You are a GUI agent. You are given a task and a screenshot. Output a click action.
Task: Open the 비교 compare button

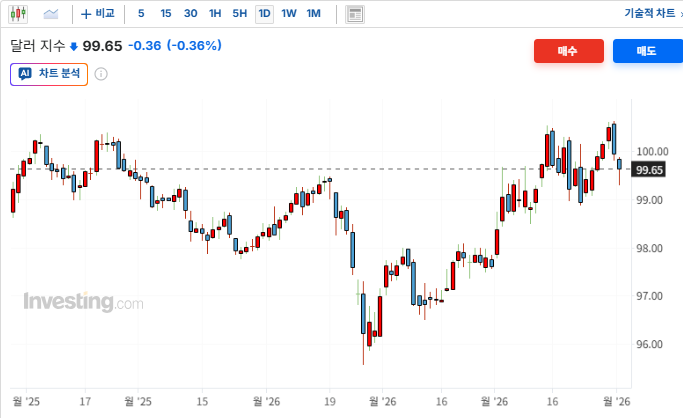point(98,14)
